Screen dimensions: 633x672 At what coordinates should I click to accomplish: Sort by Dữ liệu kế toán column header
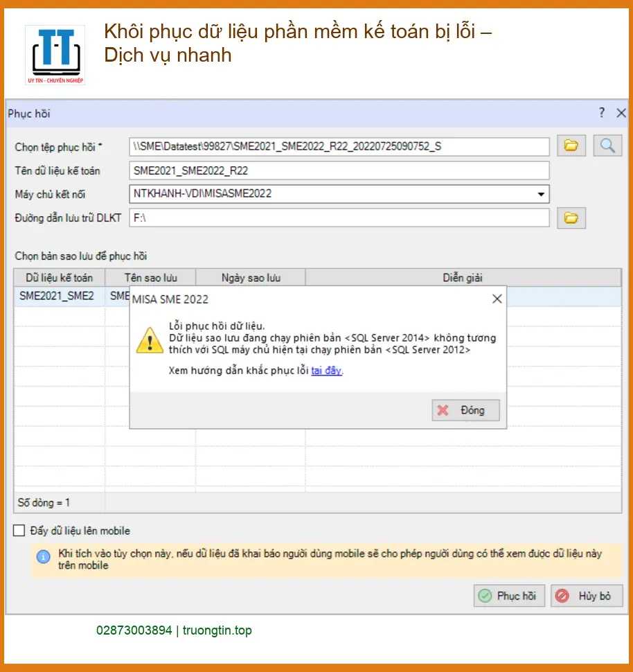point(59,278)
